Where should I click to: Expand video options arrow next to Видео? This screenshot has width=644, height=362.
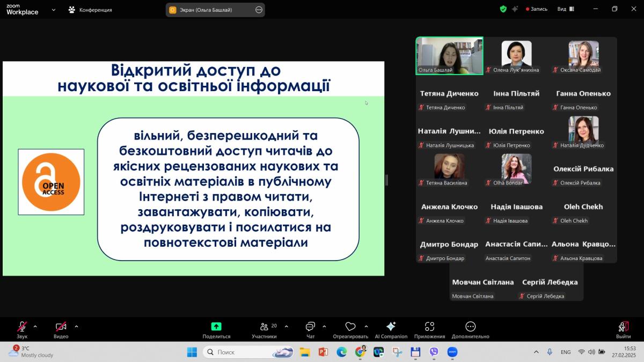(x=76, y=326)
